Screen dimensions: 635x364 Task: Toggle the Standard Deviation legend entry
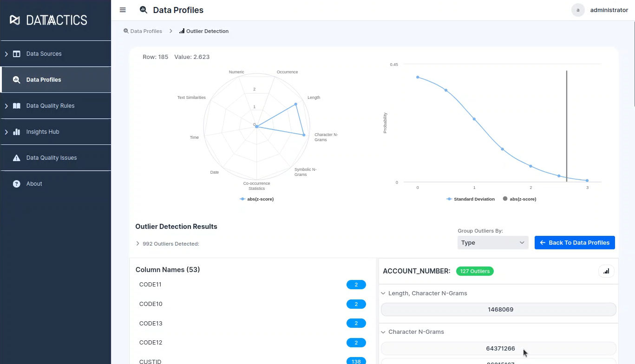(471, 199)
